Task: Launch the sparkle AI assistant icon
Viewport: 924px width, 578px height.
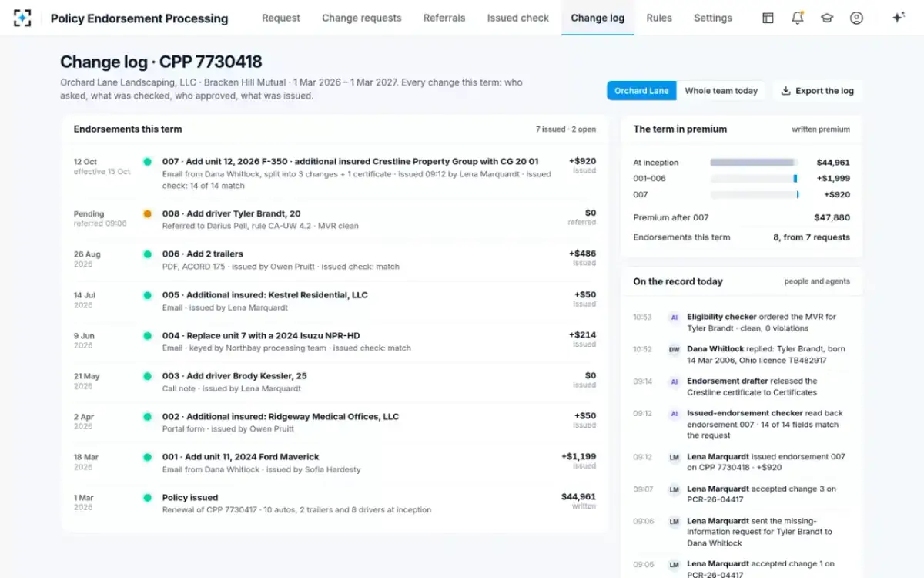Action: (x=898, y=18)
